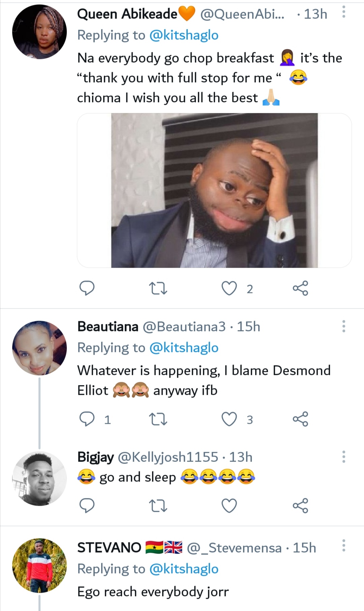Open more options for Bigjay's tweet
Viewport: 364px width, 611px height.
tap(343, 457)
